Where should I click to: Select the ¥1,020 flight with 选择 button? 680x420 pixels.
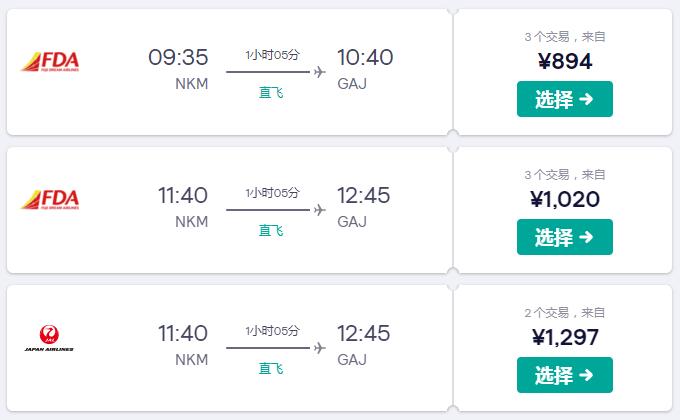[565, 237]
